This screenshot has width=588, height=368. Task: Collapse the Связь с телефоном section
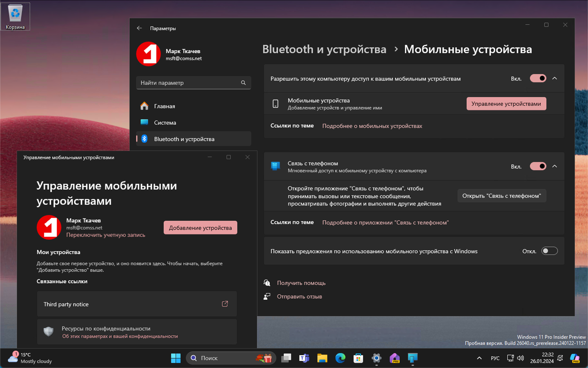click(555, 166)
